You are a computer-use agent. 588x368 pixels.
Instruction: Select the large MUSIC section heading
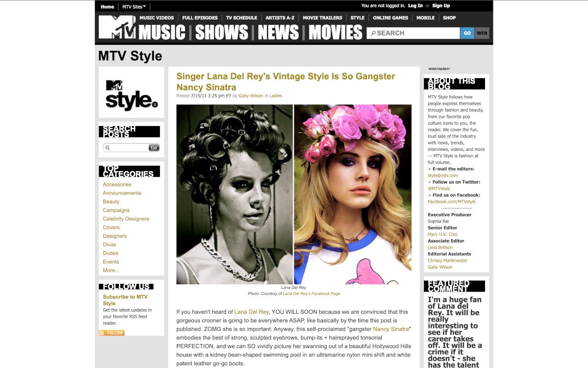point(162,33)
